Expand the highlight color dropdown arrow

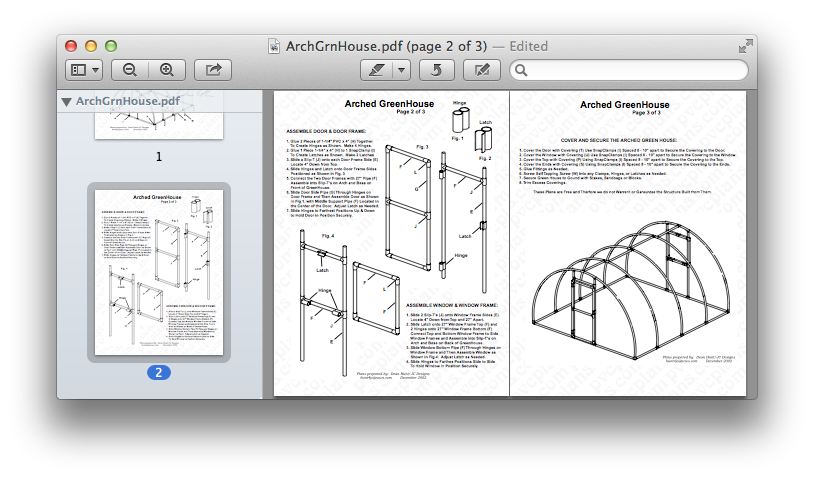(401, 70)
